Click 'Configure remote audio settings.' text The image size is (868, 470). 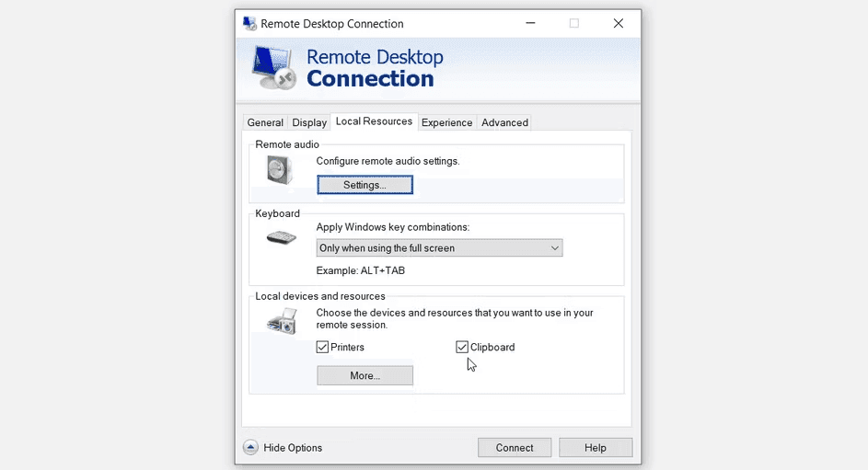[x=388, y=161]
